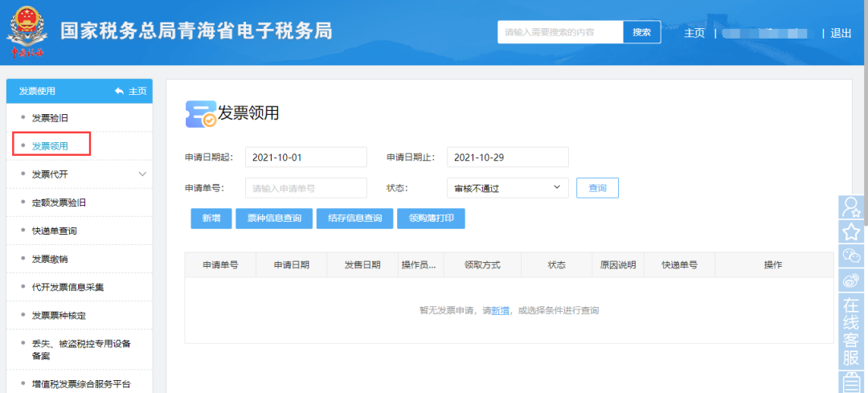Select 发票领用 in sidebar
The width and height of the screenshot is (868, 393).
[x=51, y=146]
